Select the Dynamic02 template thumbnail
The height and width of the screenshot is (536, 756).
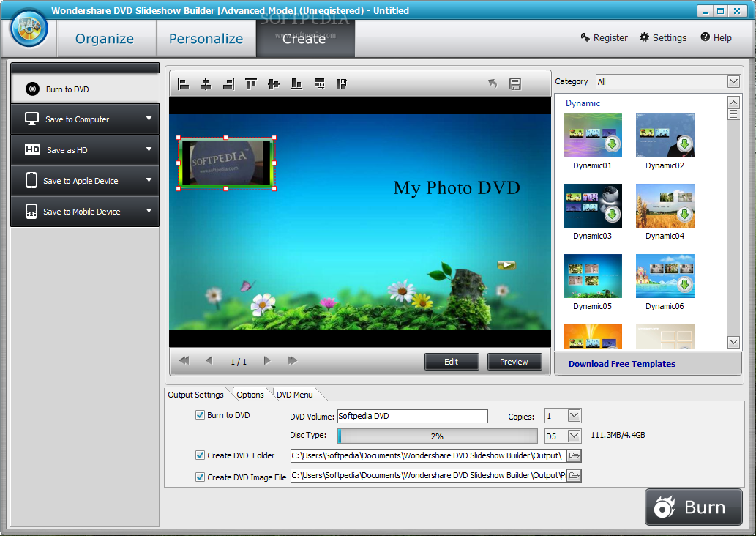pyautogui.click(x=665, y=135)
